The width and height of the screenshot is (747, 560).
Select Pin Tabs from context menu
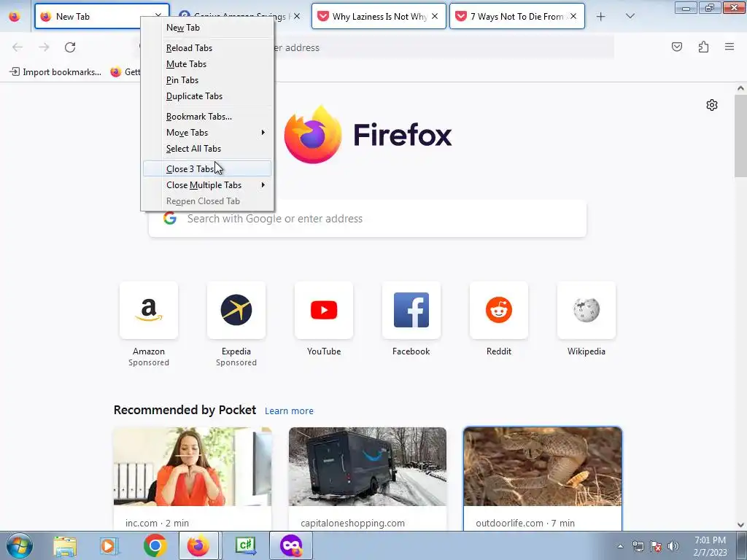207,80
